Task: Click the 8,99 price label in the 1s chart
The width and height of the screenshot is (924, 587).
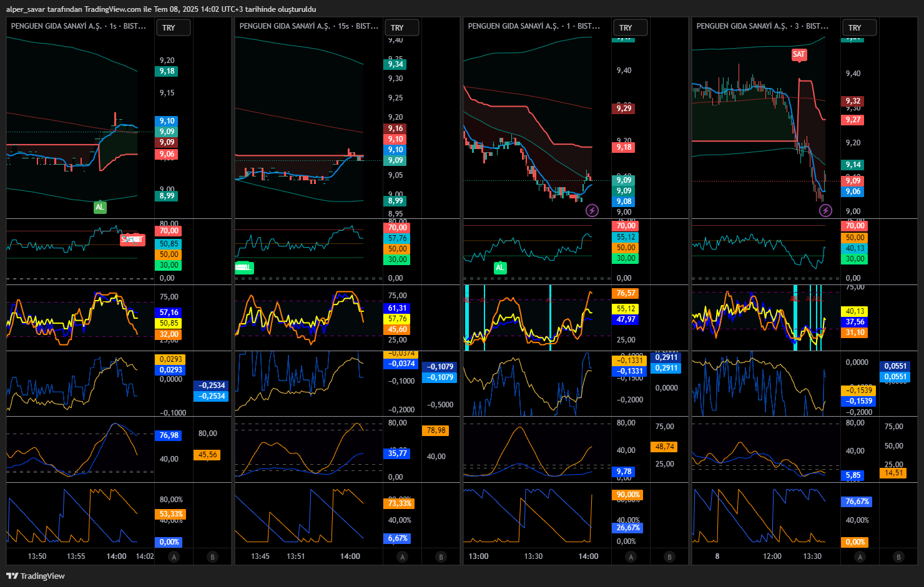Action: tap(167, 196)
